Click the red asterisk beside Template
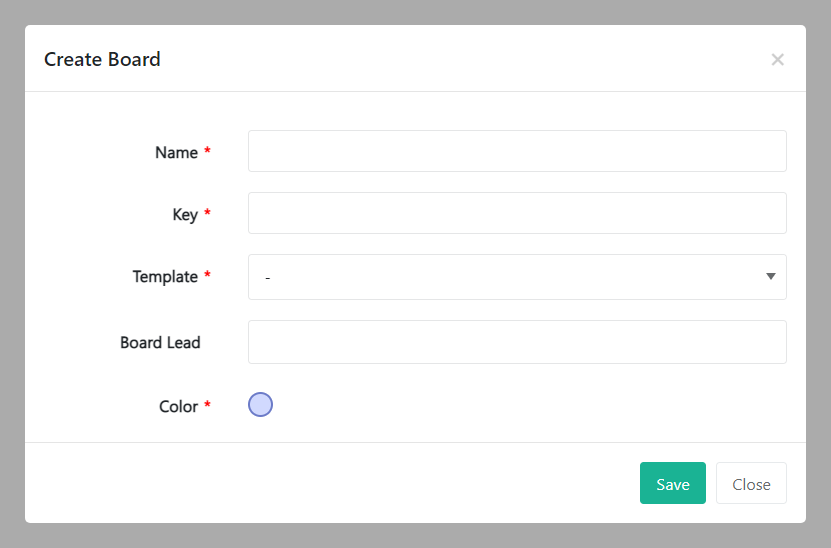 [x=208, y=276]
